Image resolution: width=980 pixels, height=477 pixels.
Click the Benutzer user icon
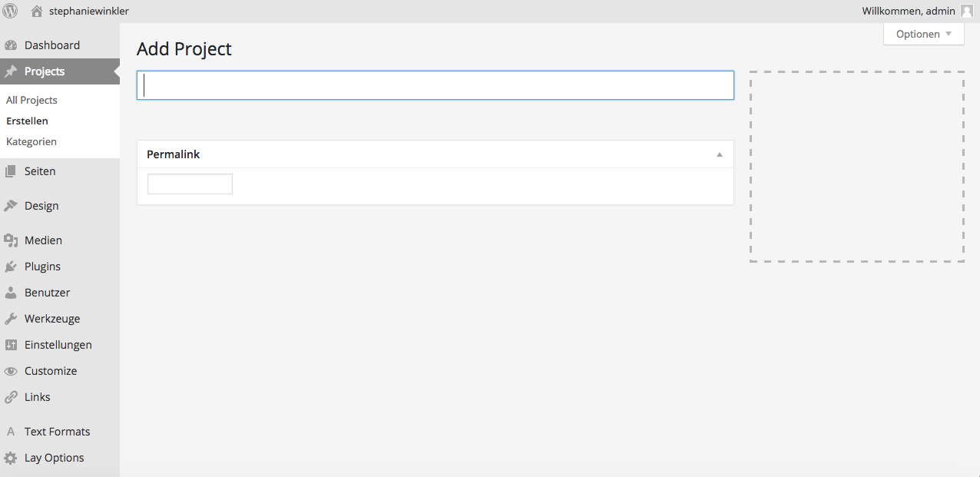(11, 293)
